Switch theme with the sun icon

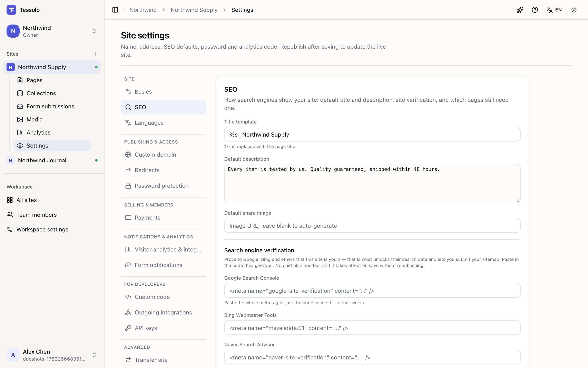(574, 10)
